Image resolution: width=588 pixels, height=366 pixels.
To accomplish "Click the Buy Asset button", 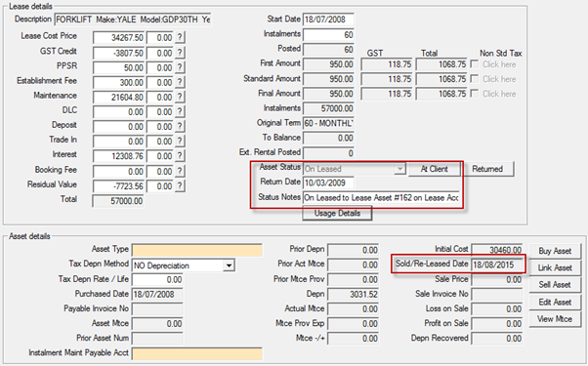I will click(x=555, y=251).
